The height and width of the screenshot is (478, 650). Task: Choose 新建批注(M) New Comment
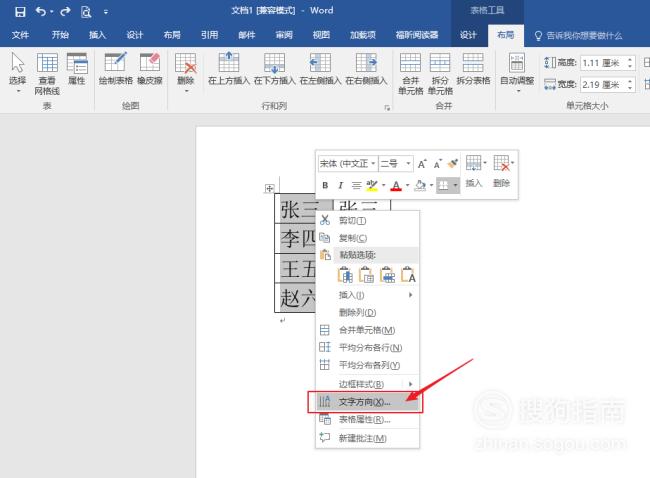[367, 438]
